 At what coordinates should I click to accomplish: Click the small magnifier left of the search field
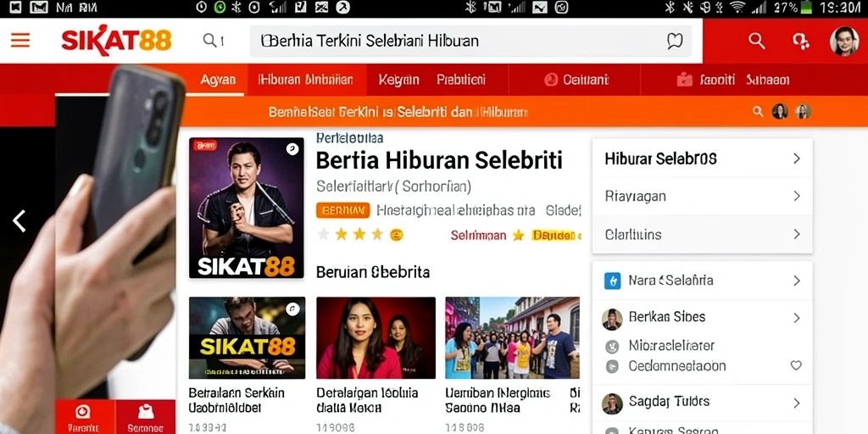tap(212, 41)
